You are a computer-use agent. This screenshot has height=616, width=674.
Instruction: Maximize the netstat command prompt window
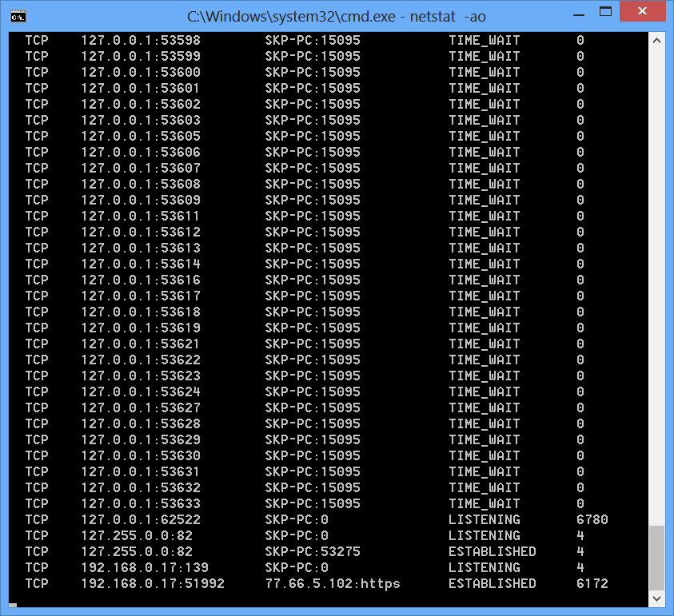(607, 12)
